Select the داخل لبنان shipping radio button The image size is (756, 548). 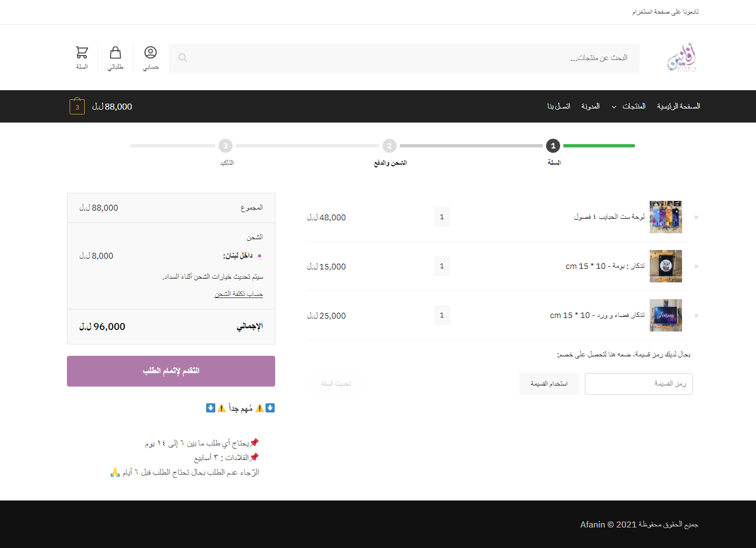click(260, 255)
